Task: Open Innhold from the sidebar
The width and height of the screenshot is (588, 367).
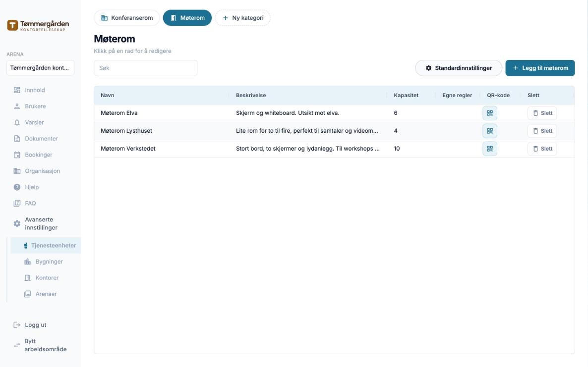Action: [x=35, y=90]
